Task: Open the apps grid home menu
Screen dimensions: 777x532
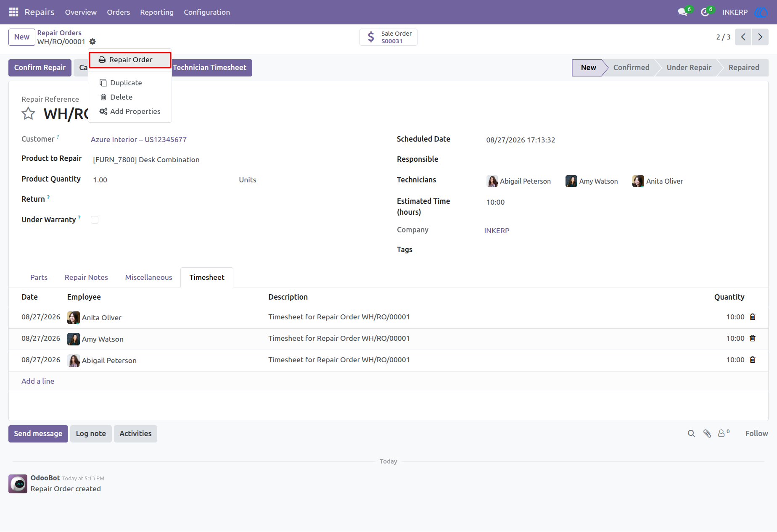Action: pyautogui.click(x=13, y=12)
